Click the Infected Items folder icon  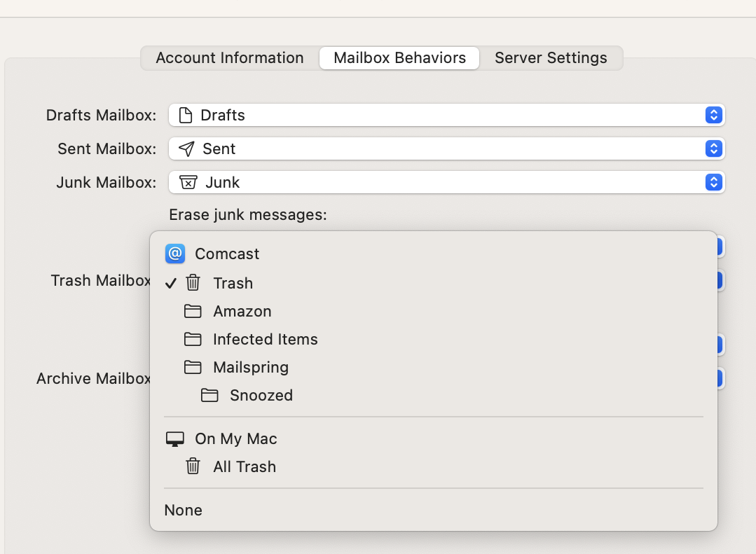193,339
